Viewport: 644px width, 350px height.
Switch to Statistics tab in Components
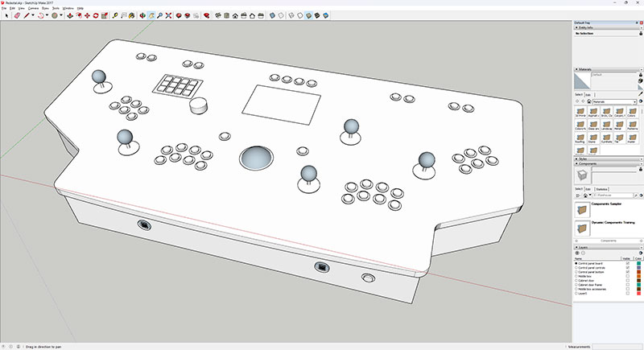coord(601,189)
